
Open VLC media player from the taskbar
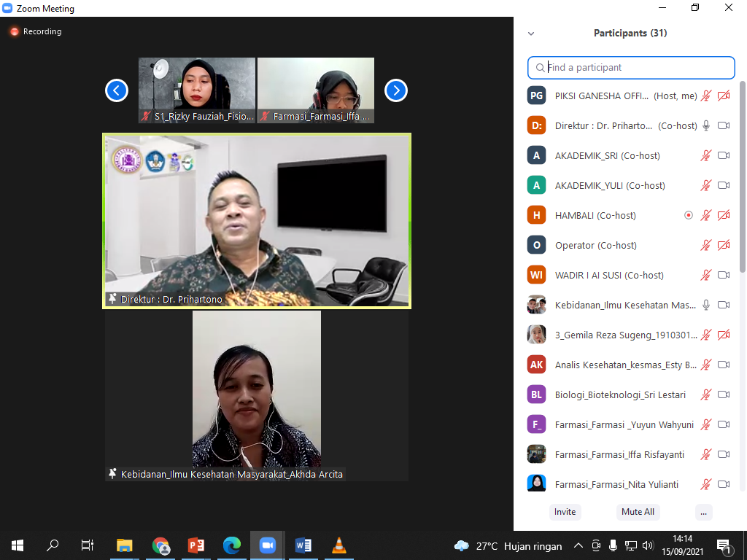click(x=338, y=545)
